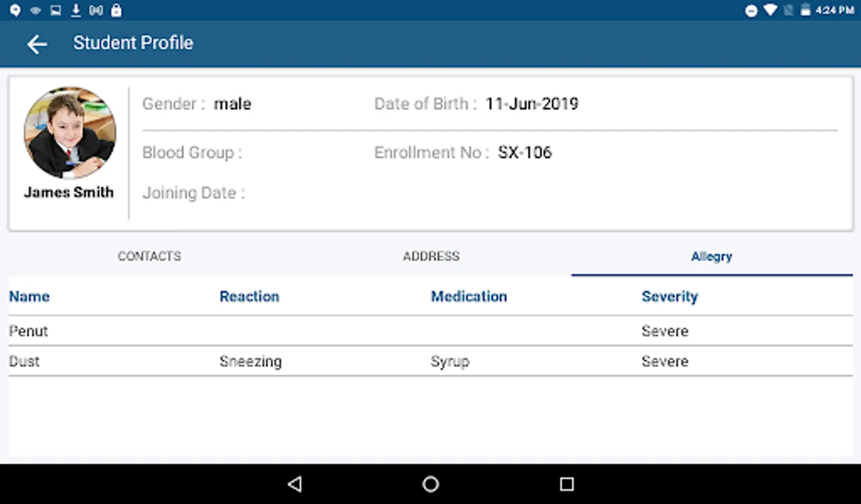Select the Dust allergy row
The width and height of the screenshot is (861, 504).
click(x=430, y=361)
